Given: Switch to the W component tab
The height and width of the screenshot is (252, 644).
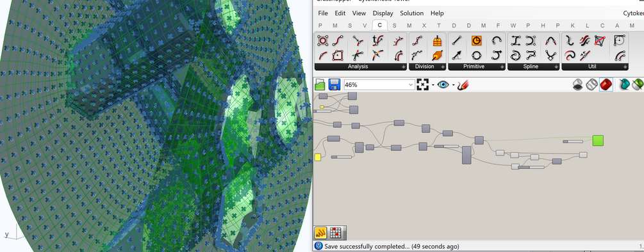Looking at the screenshot, I should point(513,26).
